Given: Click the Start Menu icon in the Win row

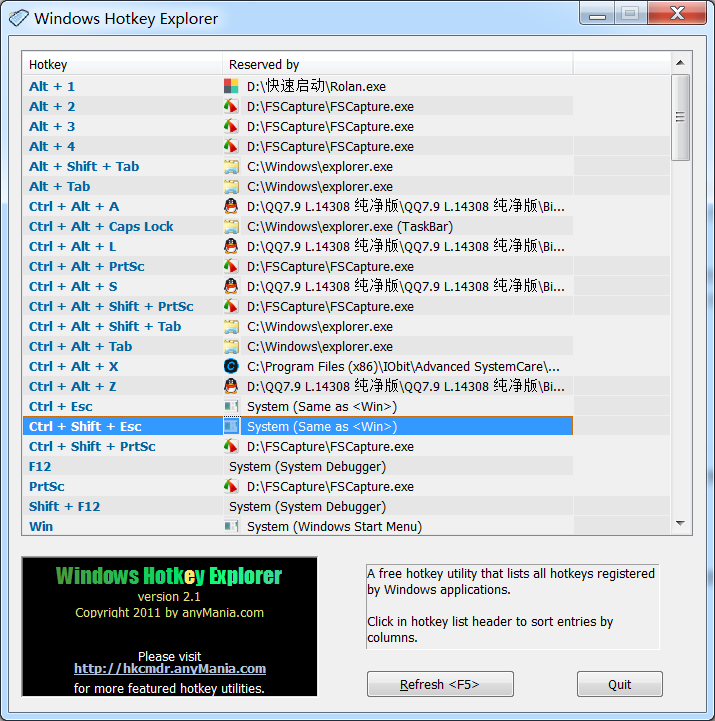Looking at the screenshot, I should pos(231,526).
